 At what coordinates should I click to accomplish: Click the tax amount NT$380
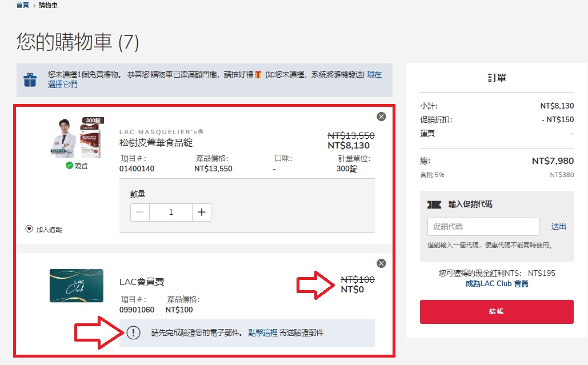tap(562, 175)
